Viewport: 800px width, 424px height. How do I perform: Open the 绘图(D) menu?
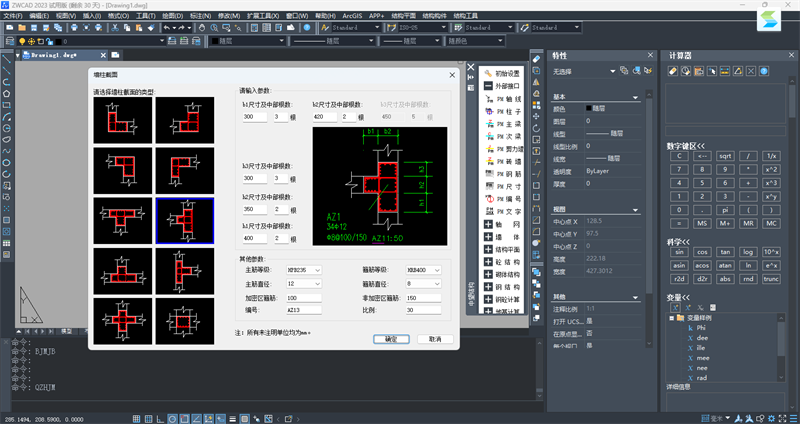click(x=171, y=17)
